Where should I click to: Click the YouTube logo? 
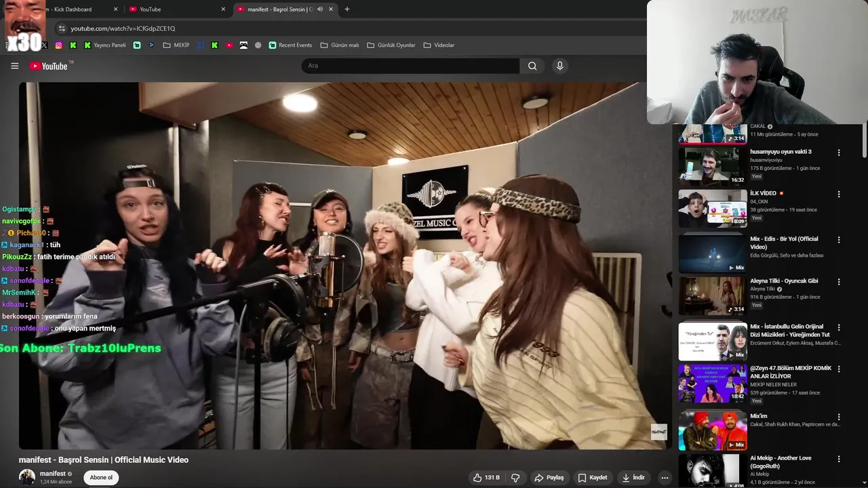48,66
